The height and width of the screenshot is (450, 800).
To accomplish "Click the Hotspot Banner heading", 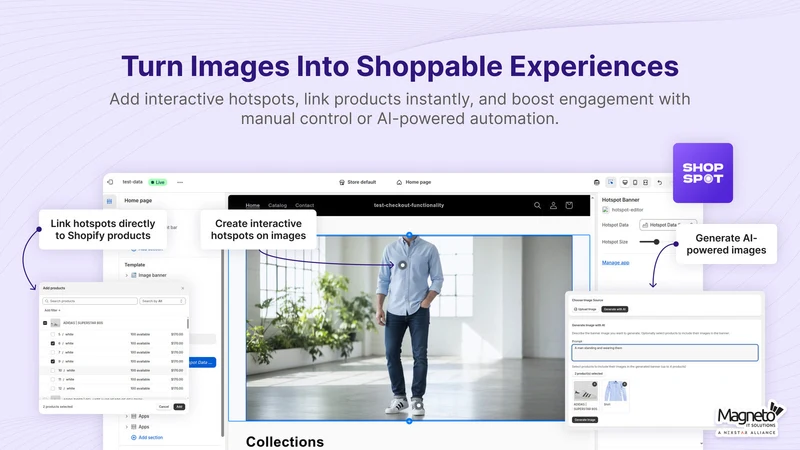I will [620, 200].
